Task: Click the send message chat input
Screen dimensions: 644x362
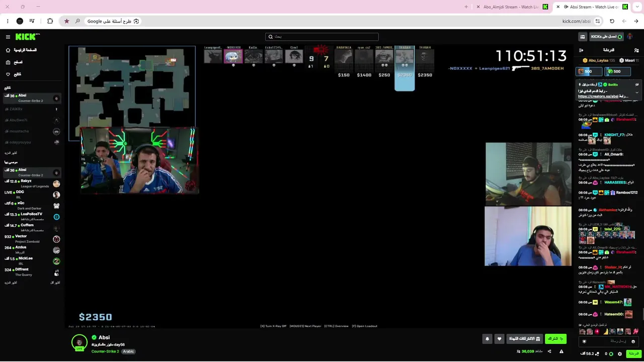Action: (609, 341)
